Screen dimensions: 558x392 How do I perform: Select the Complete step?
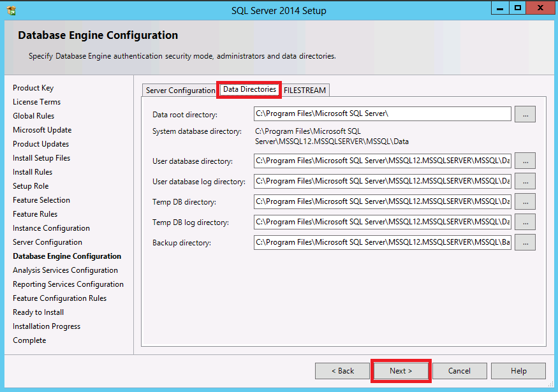[29, 340]
